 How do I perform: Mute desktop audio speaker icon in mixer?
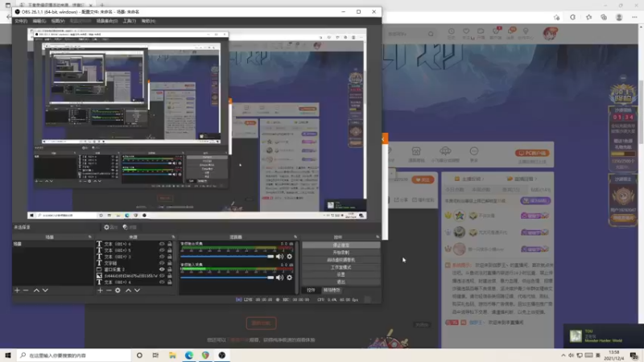pos(279,257)
